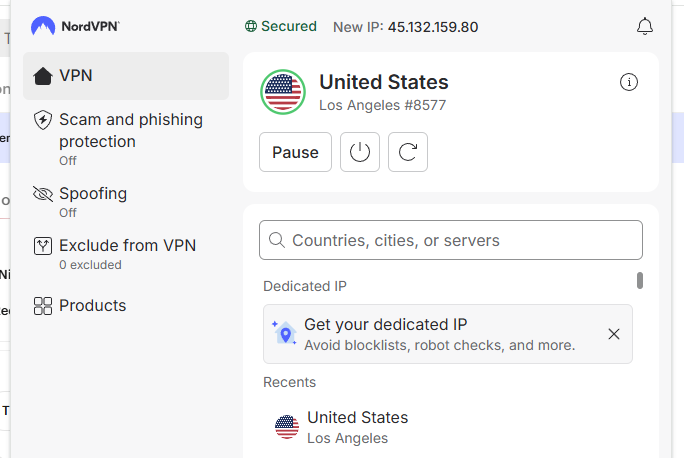Reconnect using the refresh arrow button
This screenshot has height=458, width=684.
click(x=408, y=152)
